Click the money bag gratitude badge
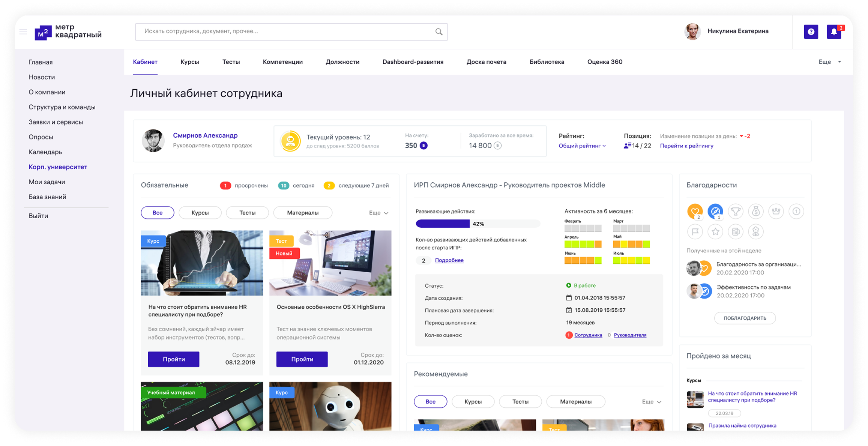 point(755,211)
